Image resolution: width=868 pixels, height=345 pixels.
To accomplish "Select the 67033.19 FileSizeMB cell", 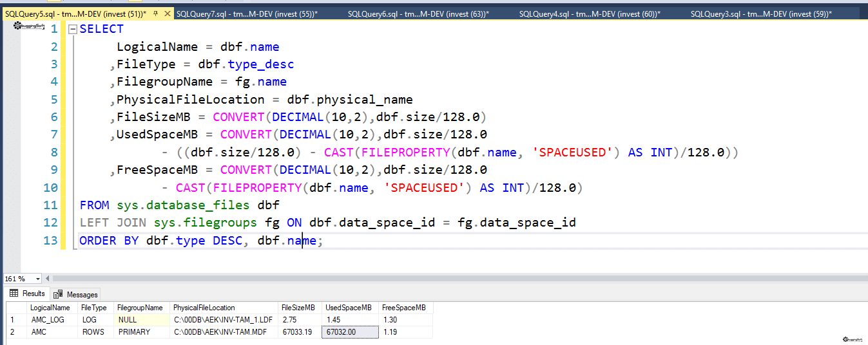I will tap(300, 332).
